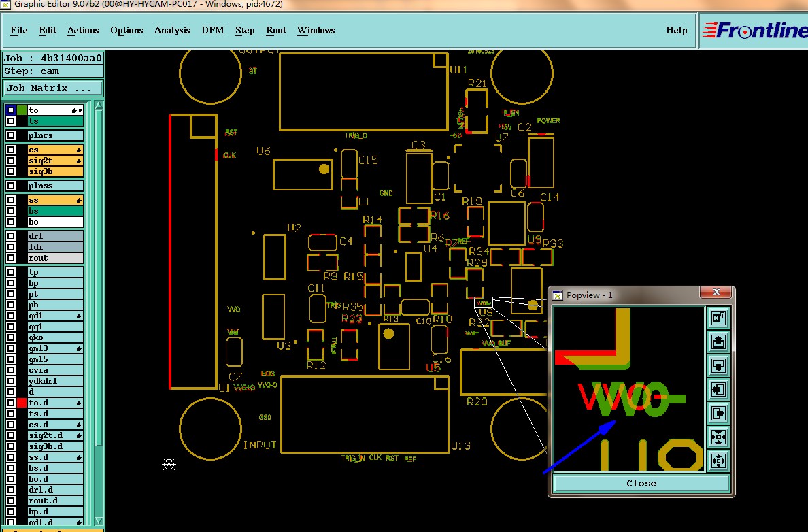The width and height of the screenshot is (808, 532).
Task: Toggle checkbox for layer bs
Action: click(x=11, y=211)
